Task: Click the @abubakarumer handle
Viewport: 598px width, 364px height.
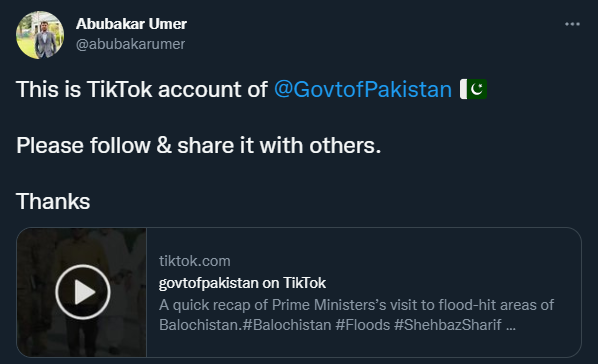Action: [130, 44]
